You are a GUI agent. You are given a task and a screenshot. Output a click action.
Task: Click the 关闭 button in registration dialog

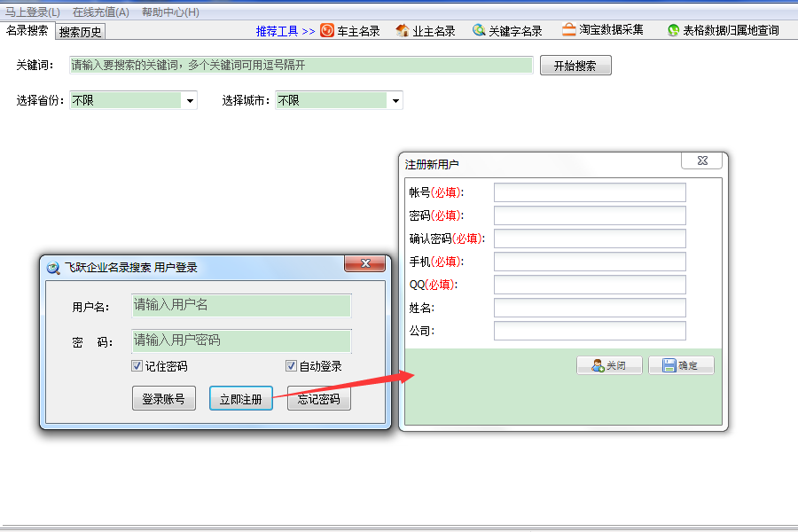[609, 365]
